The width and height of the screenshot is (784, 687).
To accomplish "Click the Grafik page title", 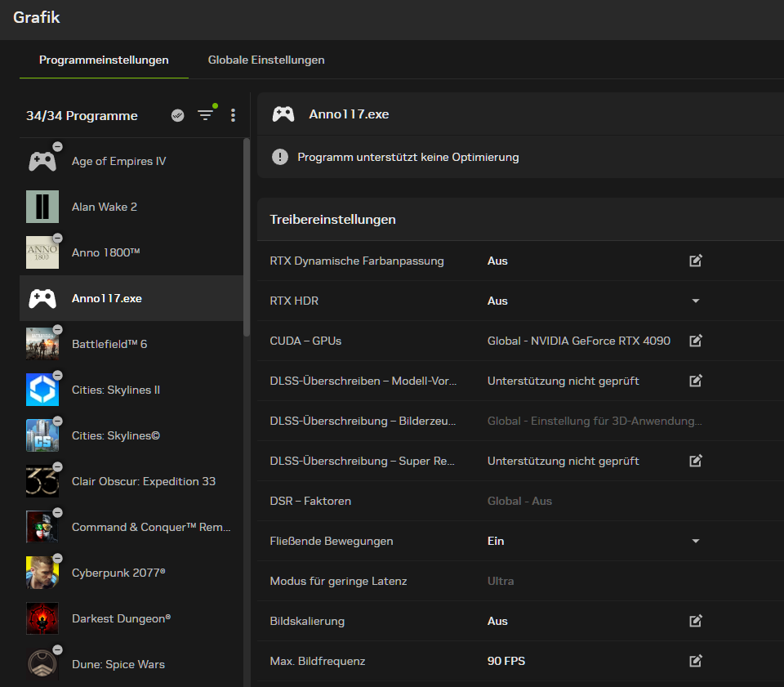I will pyautogui.click(x=37, y=17).
